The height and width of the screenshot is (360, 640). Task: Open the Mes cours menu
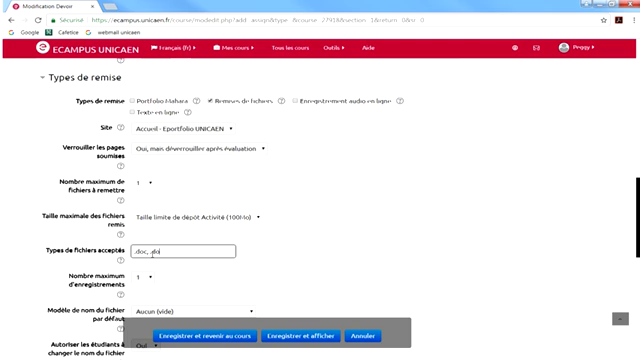[x=233, y=48]
